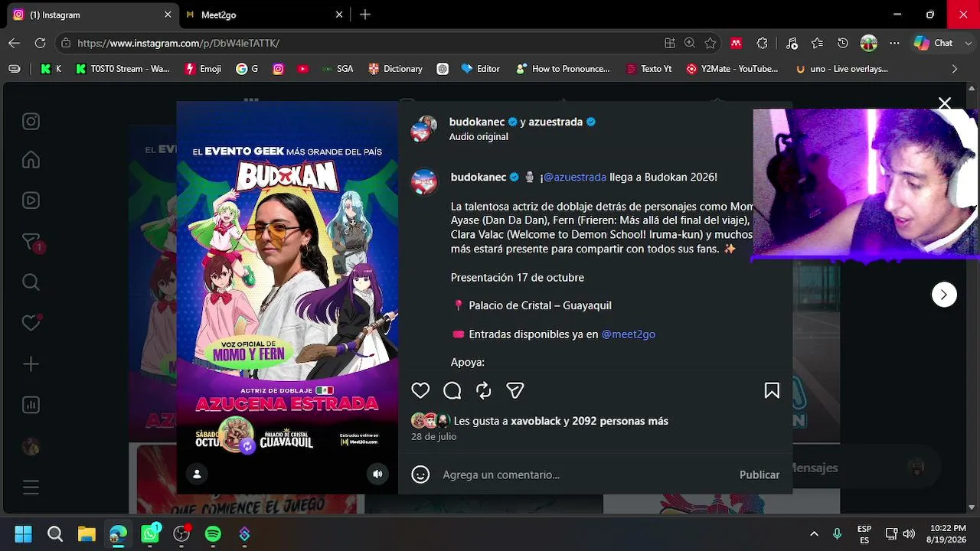Open the browser 'Settings and more' menu
Viewport: 980px width, 551px height.
(895, 43)
